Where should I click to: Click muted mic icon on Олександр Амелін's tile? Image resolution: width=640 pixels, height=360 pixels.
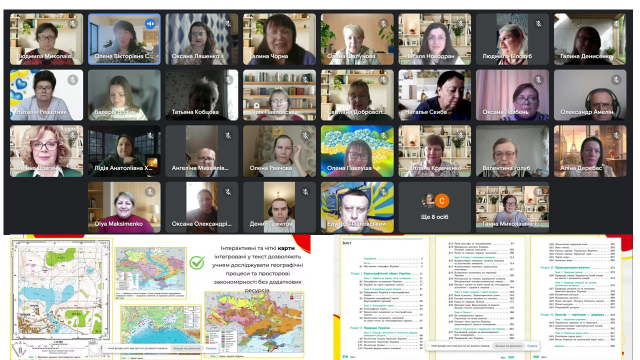tap(616, 80)
